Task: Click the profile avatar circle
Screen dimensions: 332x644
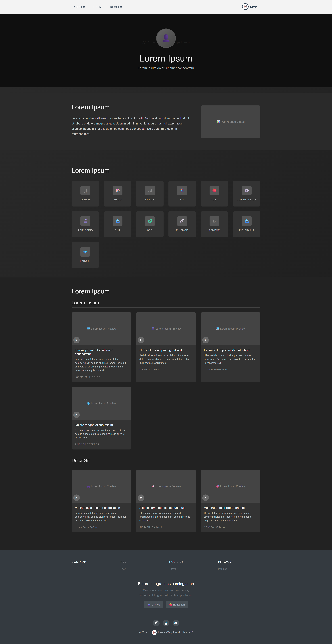Action: pyautogui.click(x=166, y=38)
